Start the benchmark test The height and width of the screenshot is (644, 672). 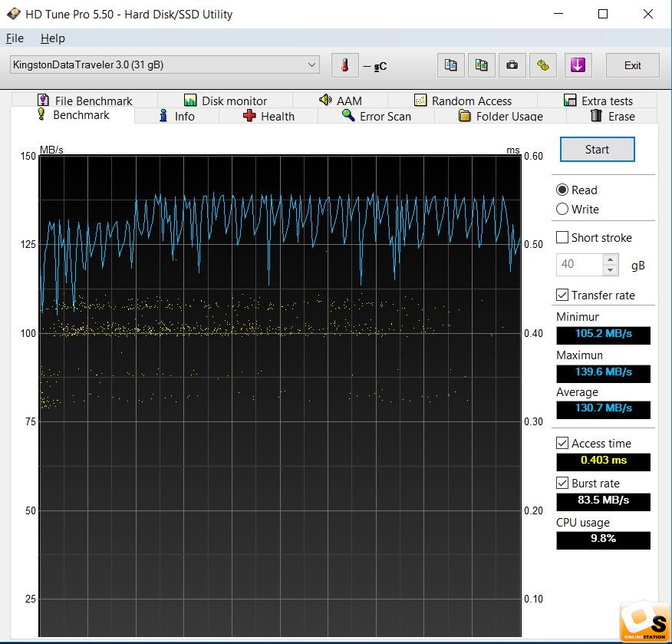coord(597,149)
